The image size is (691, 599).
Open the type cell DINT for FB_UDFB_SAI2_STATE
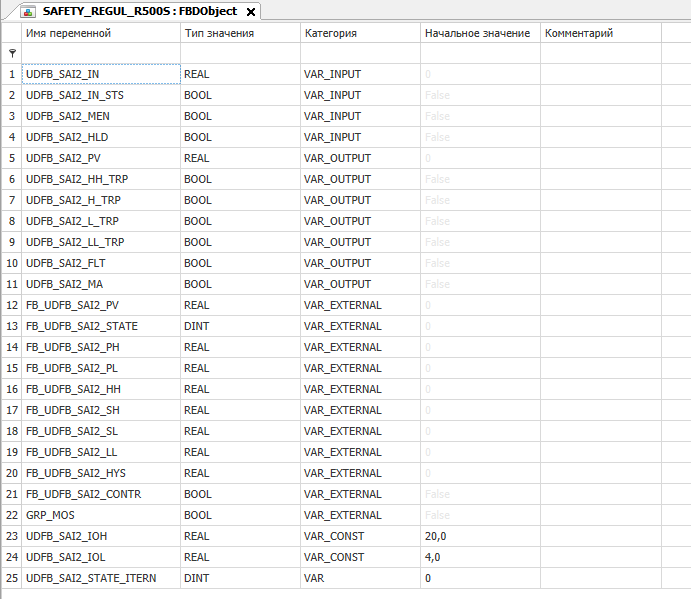click(x=239, y=326)
